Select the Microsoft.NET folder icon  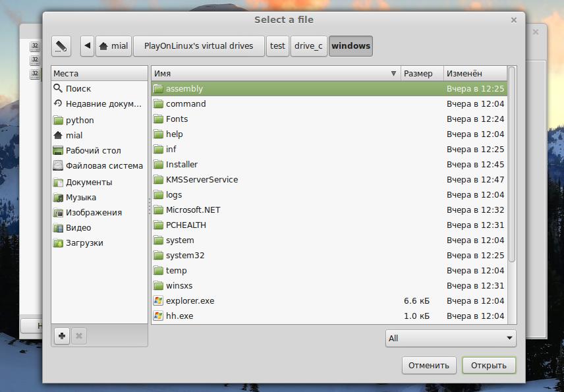[x=158, y=210]
